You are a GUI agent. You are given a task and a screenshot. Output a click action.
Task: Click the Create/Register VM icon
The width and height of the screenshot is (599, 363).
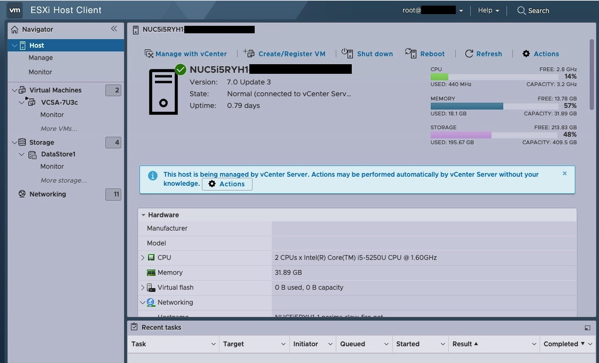click(249, 53)
